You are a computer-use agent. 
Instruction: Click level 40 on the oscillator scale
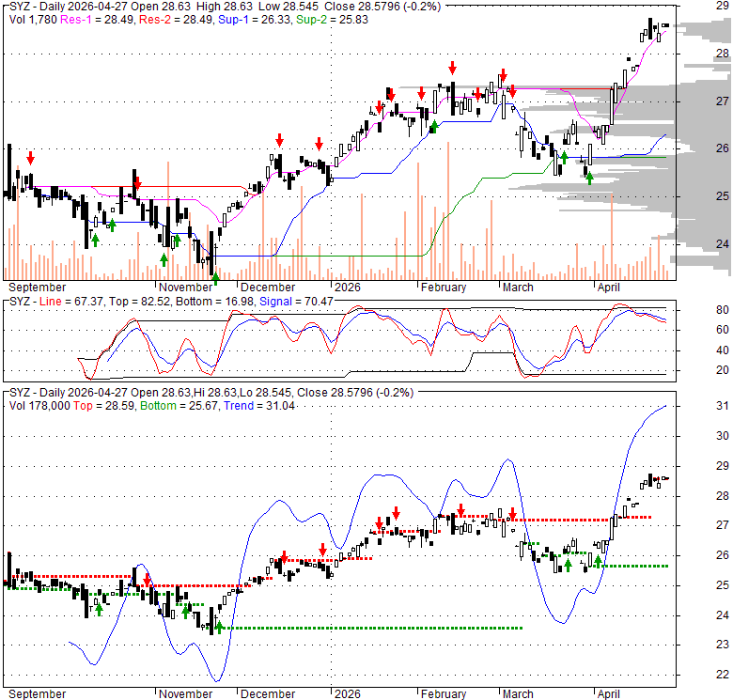tap(723, 350)
